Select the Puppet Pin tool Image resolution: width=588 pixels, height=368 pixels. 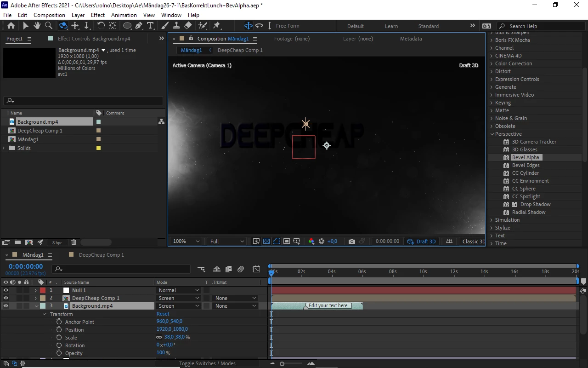pos(217,26)
